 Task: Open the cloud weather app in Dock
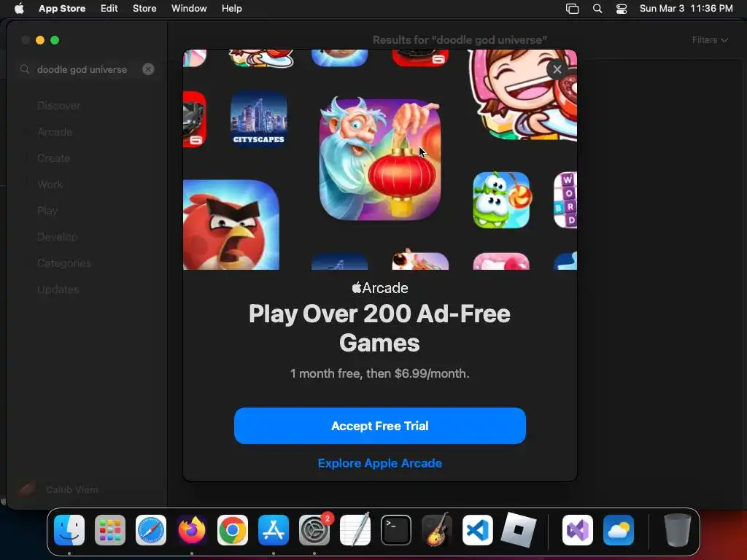619,530
